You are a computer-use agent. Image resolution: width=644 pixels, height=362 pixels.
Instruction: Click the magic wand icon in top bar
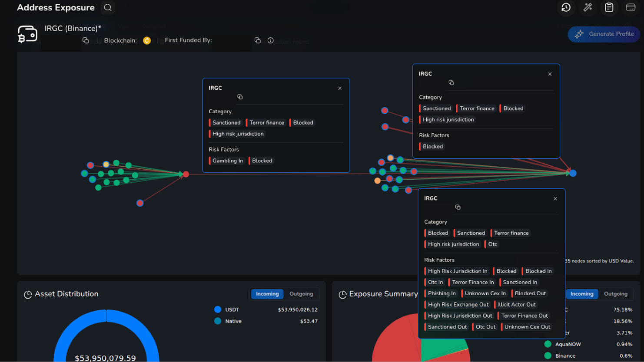coord(588,7)
